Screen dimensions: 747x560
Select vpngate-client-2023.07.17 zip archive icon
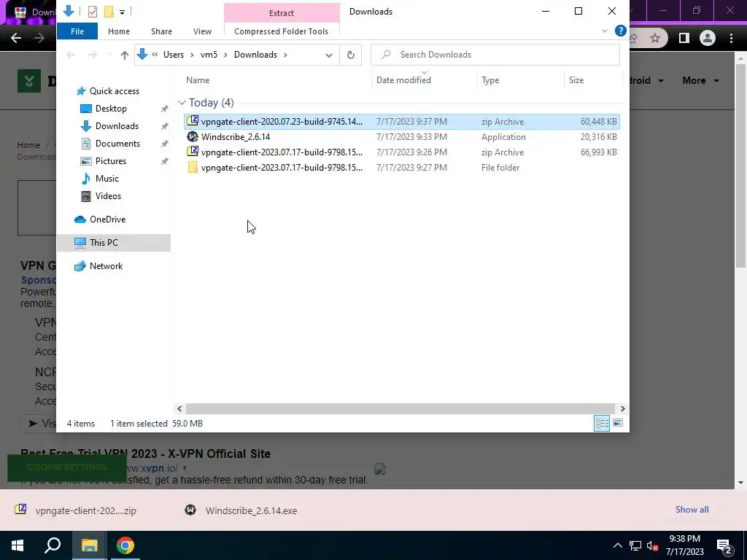click(x=193, y=152)
